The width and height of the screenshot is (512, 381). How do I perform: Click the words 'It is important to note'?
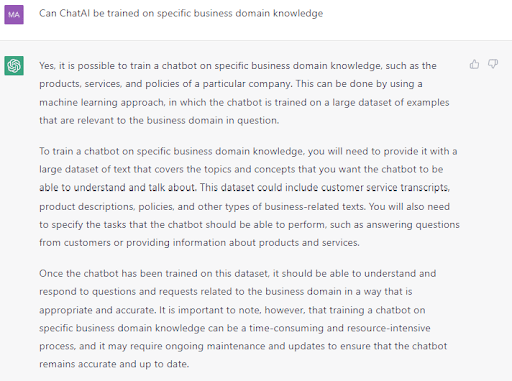[210, 310]
